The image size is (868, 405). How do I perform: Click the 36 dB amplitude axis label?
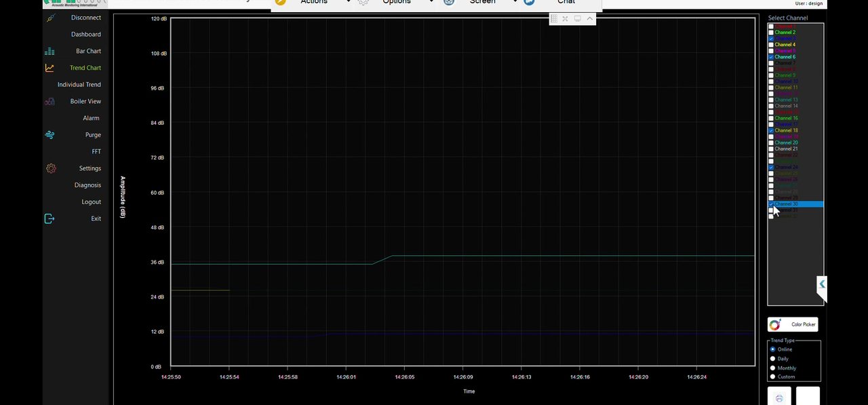157,262
